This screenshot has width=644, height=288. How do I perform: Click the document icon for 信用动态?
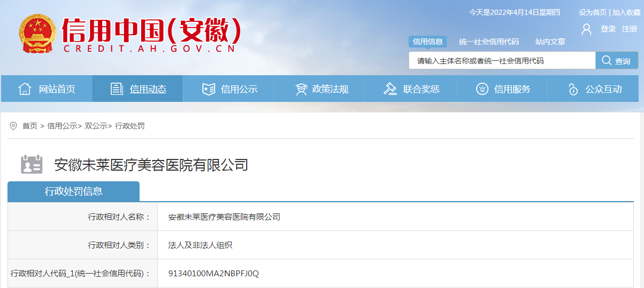(x=117, y=89)
